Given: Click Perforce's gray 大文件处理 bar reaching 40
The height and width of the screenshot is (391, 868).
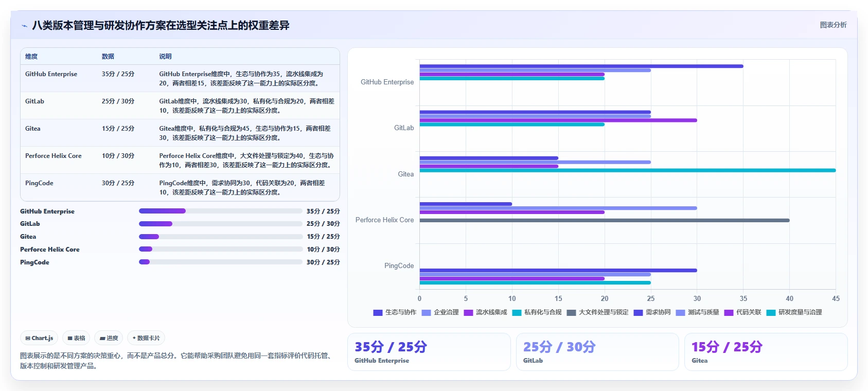Looking at the screenshot, I should point(604,220).
